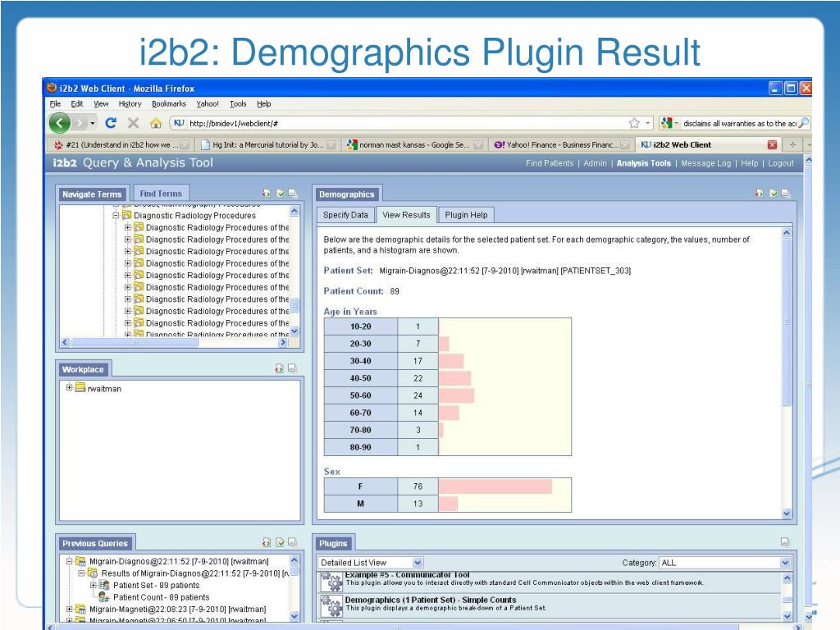Expand the first Diagnostic Radiology subfolder
The image size is (840, 630).
[128, 228]
